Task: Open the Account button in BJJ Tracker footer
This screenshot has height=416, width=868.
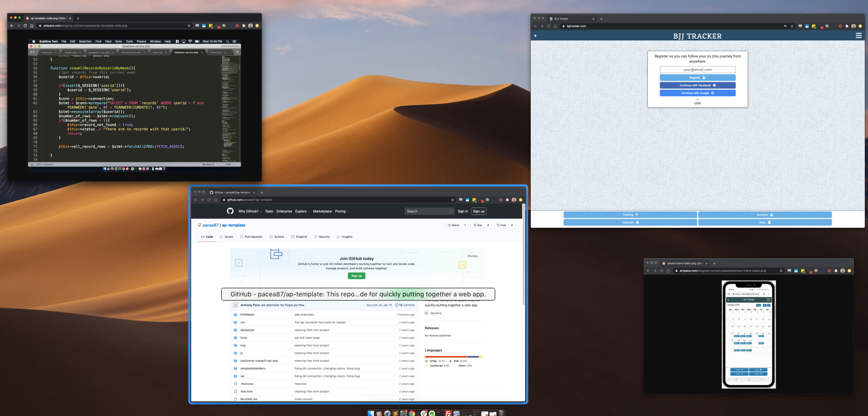Action: [765, 215]
